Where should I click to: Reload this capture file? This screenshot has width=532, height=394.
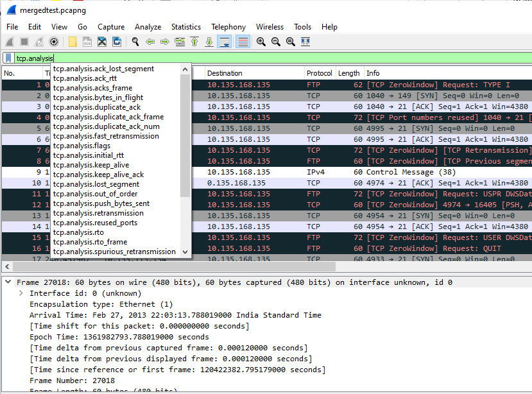tap(117, 42)
